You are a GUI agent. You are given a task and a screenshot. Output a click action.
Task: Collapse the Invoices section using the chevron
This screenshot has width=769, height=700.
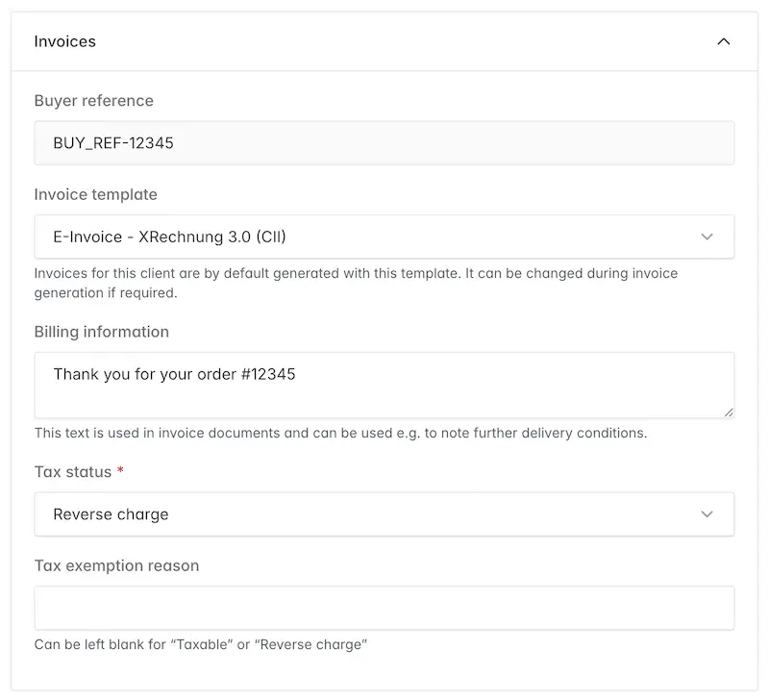pos(724,41)
